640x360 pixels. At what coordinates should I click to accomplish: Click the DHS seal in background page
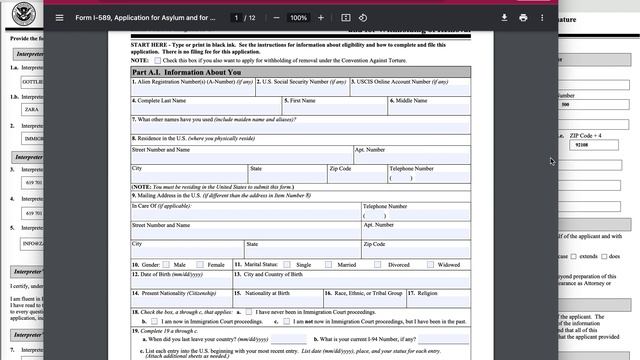24,13
